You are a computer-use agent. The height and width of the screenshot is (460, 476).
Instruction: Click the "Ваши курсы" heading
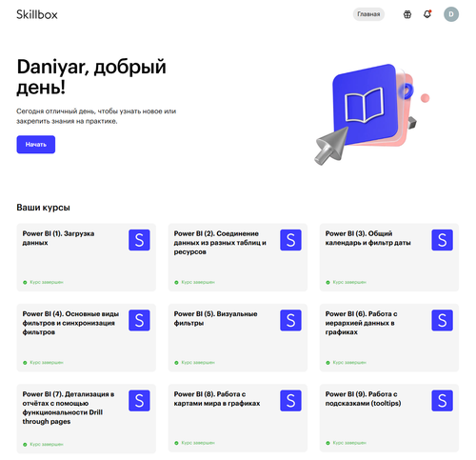pos(43,208)
